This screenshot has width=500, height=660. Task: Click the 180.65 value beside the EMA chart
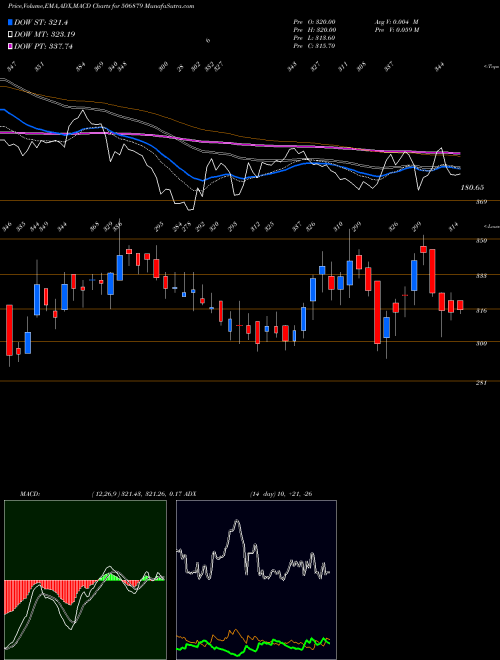pyautogui.click(x=472, y=188)
